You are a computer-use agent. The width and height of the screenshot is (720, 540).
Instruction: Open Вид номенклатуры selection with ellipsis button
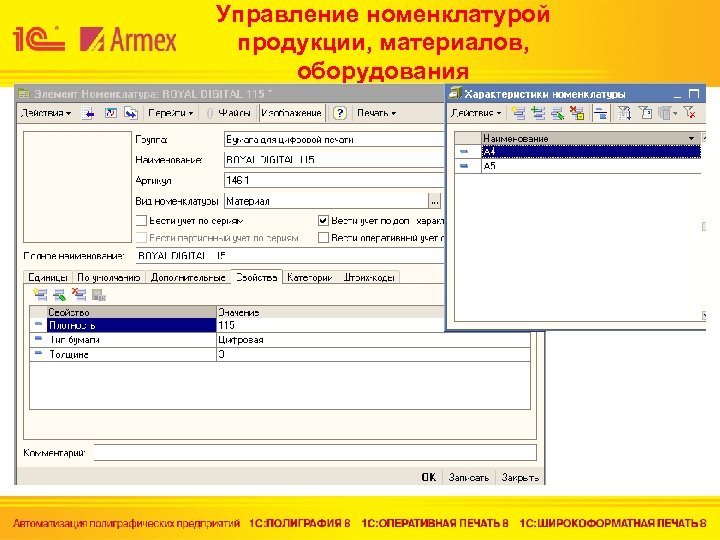(x=434, y=201)
